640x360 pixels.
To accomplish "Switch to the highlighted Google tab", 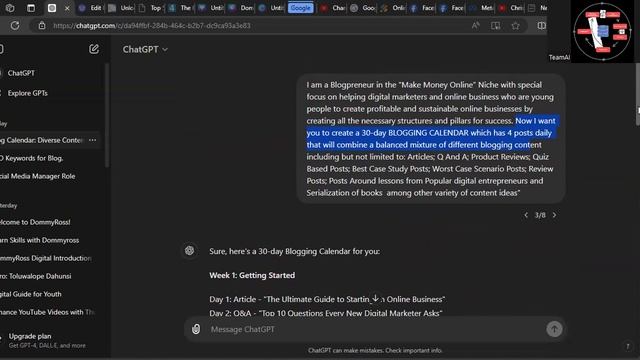I will 300,8.
